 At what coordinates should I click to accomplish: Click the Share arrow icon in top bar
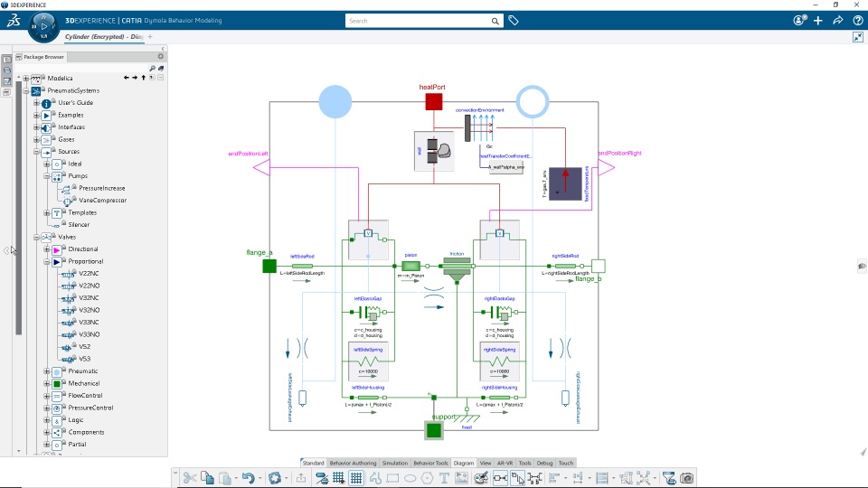837,21
